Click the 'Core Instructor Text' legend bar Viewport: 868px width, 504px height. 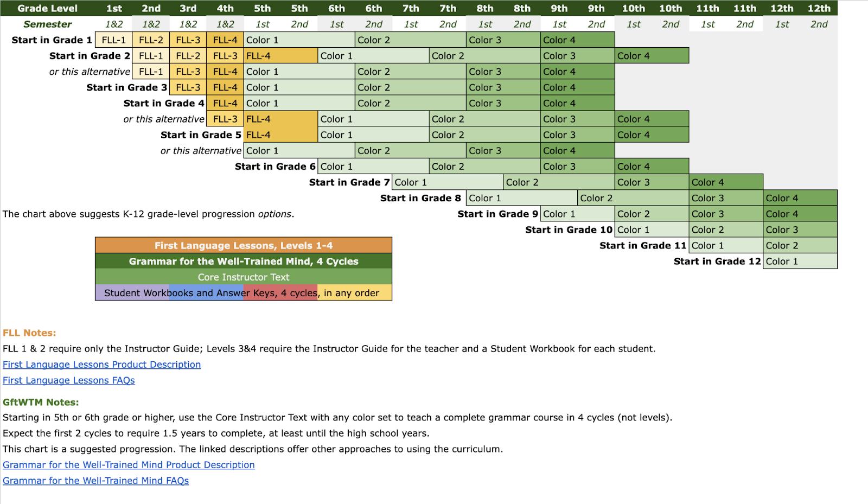(244, 277)
